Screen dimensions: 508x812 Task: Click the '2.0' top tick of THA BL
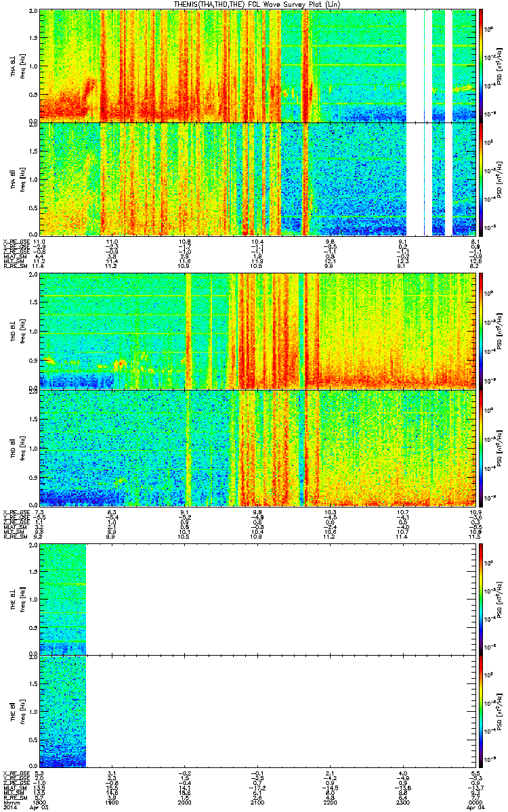(33, 12)
